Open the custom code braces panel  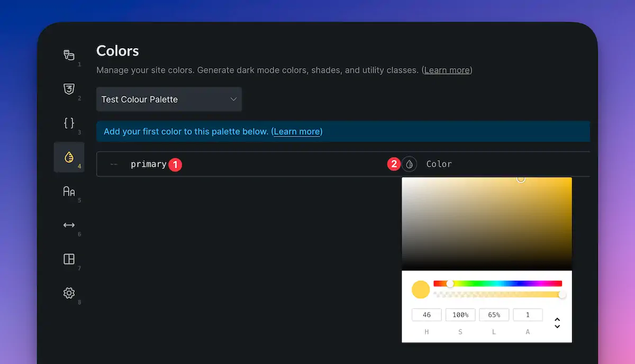(69, 123)
